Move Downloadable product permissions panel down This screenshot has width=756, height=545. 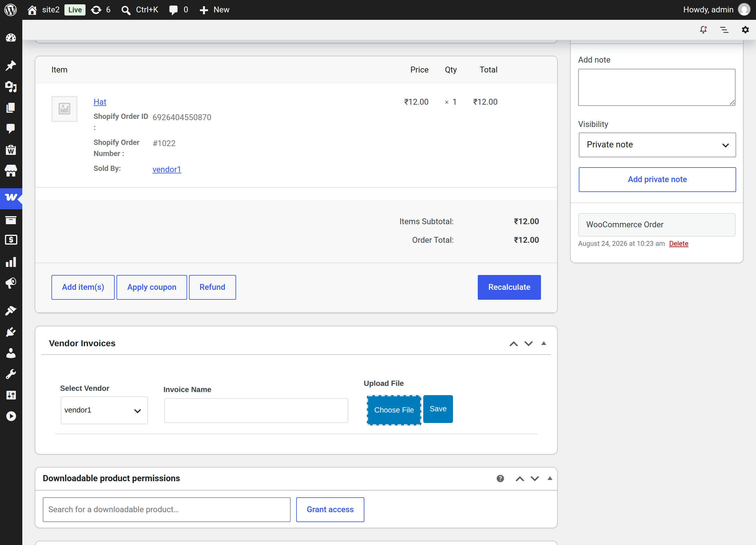tap(535, 479)
